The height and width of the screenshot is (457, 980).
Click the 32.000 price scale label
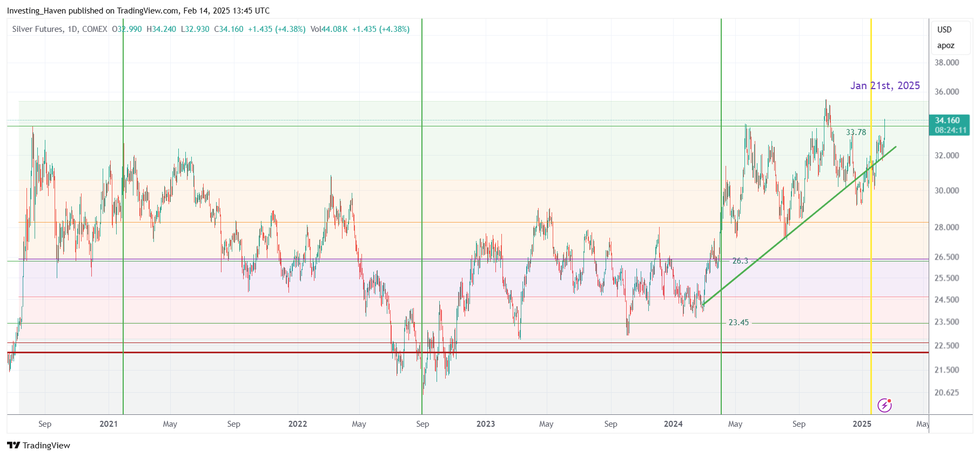click(947, 156)
